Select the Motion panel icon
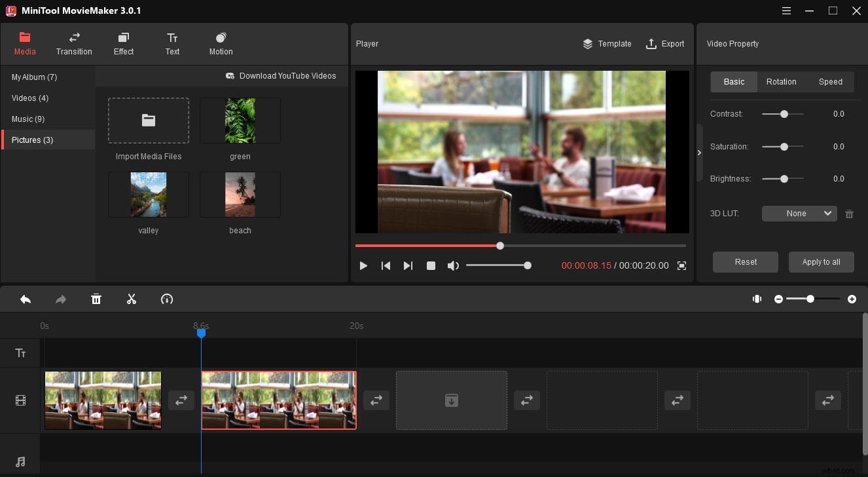The image size is (868, 477). [221, 43]
